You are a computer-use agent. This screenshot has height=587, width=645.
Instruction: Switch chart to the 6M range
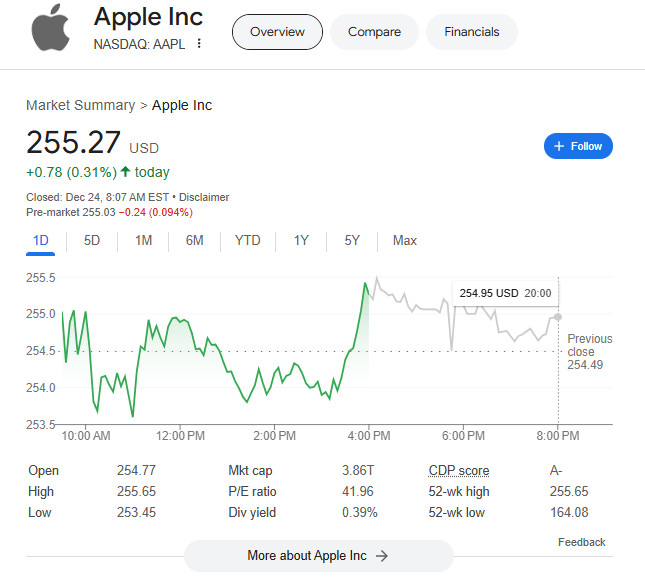click(x=194, y=240)
